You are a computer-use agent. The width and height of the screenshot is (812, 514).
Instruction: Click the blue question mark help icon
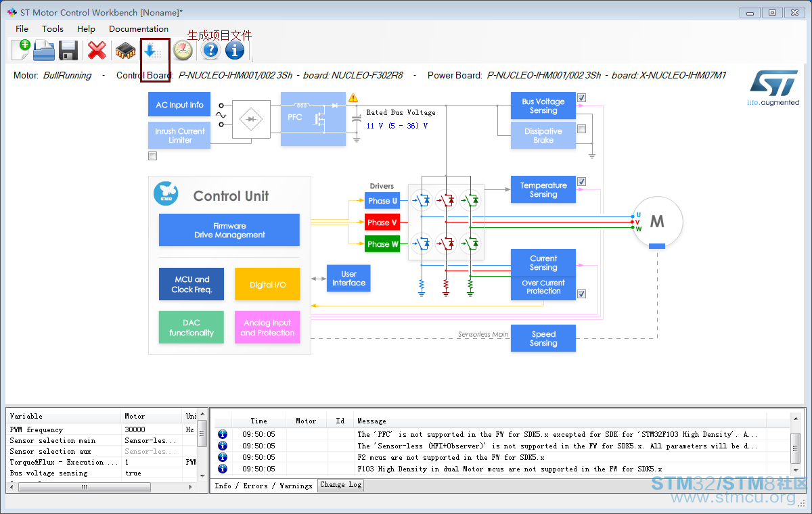211,51
